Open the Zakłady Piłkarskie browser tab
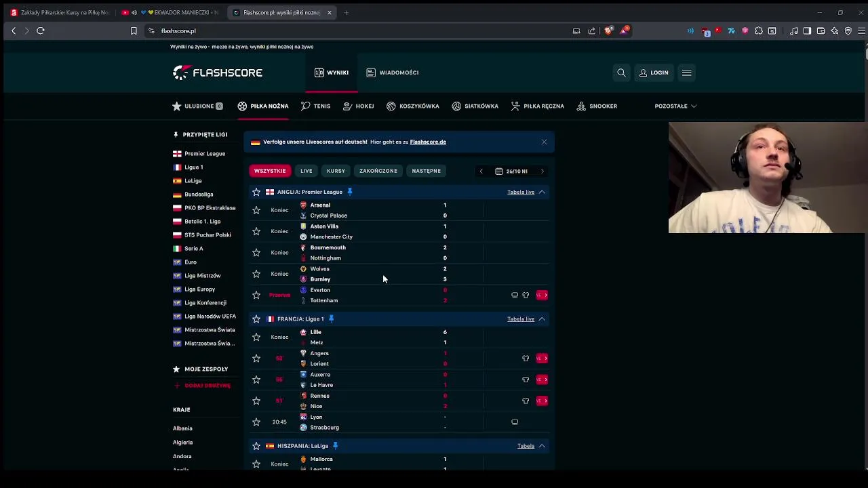Image resolution: width=868 pixels, height=488 pixels. pos(60,12)
